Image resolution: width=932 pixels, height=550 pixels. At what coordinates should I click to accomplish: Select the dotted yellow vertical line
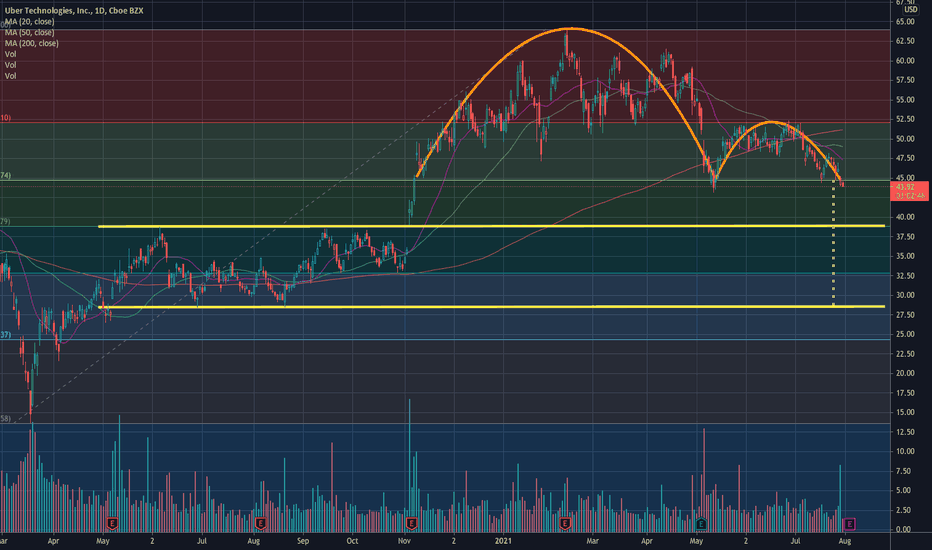(x=833, y=244)
